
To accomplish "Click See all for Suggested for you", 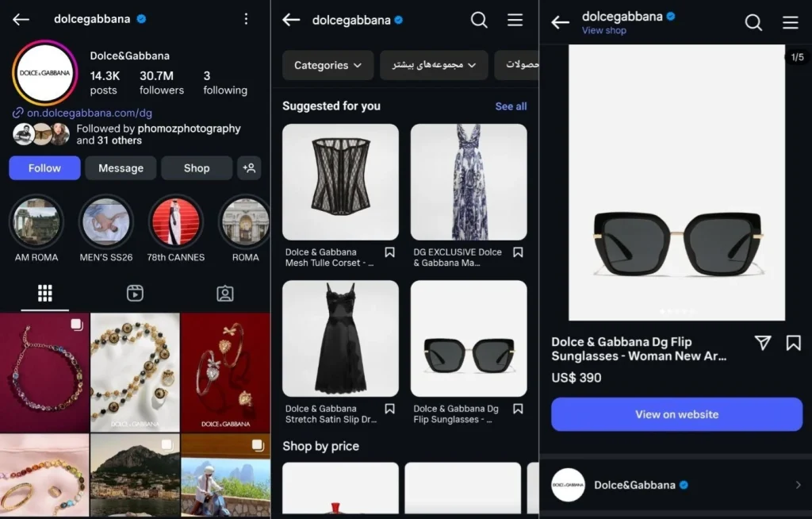I will (x=511, y=106).
